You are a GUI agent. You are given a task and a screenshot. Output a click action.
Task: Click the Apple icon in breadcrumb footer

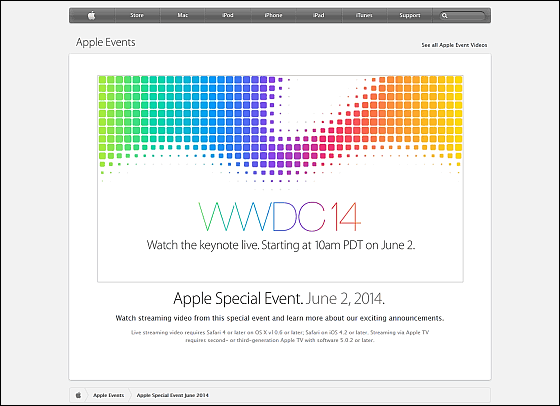78,395
